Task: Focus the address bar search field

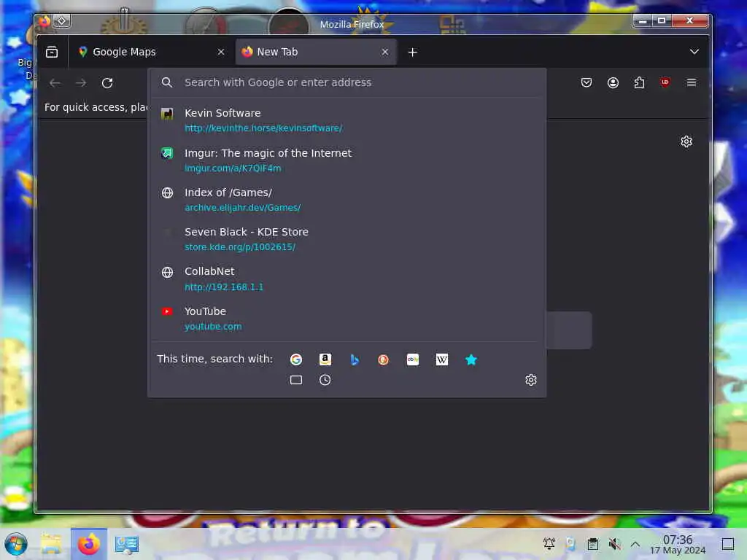Action: coord(347,82)
